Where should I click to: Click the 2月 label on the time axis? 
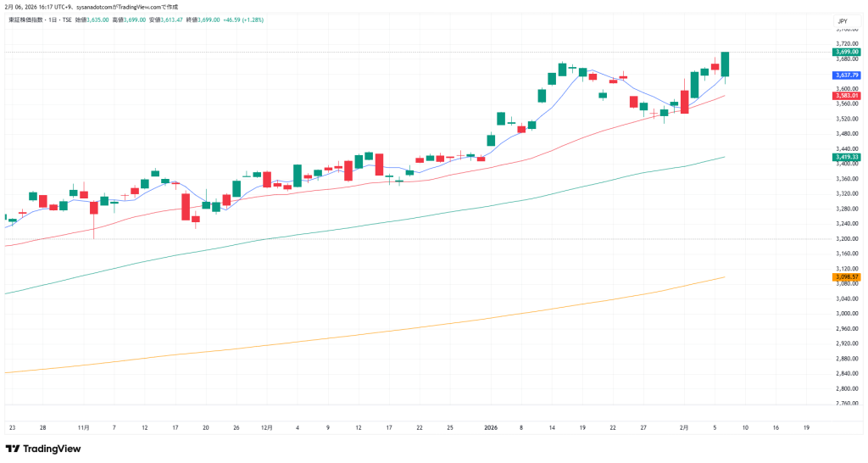point(685,428)
